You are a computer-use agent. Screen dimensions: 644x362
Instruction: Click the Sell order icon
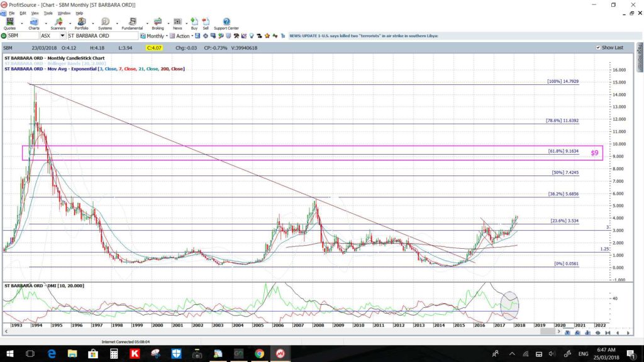(x=206, y=24)
